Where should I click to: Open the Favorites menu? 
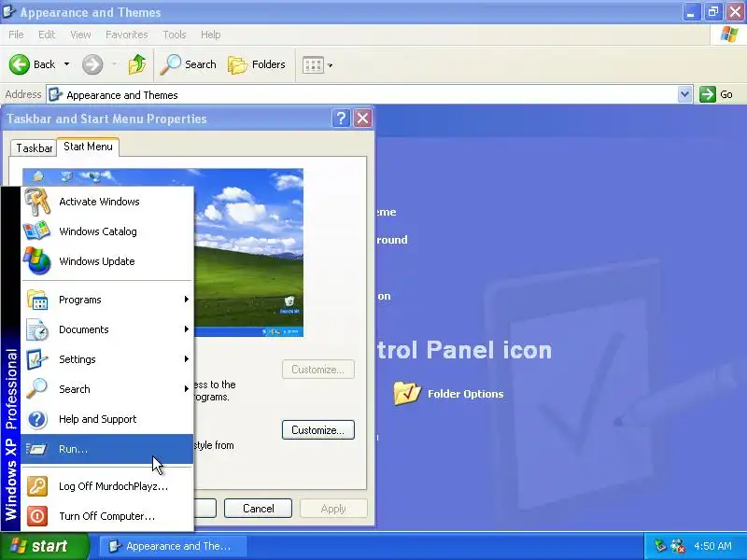coord(127,35)
